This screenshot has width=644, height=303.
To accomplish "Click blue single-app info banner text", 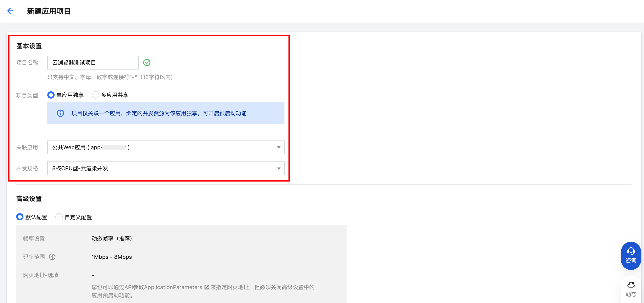I will [x=159, y=113].
